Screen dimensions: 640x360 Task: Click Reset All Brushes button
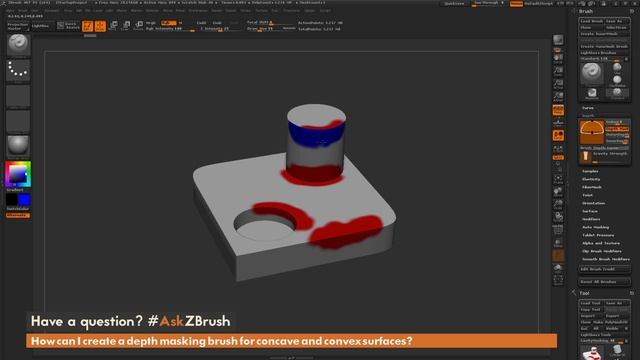pyautogui.click(x=604, y=282)
